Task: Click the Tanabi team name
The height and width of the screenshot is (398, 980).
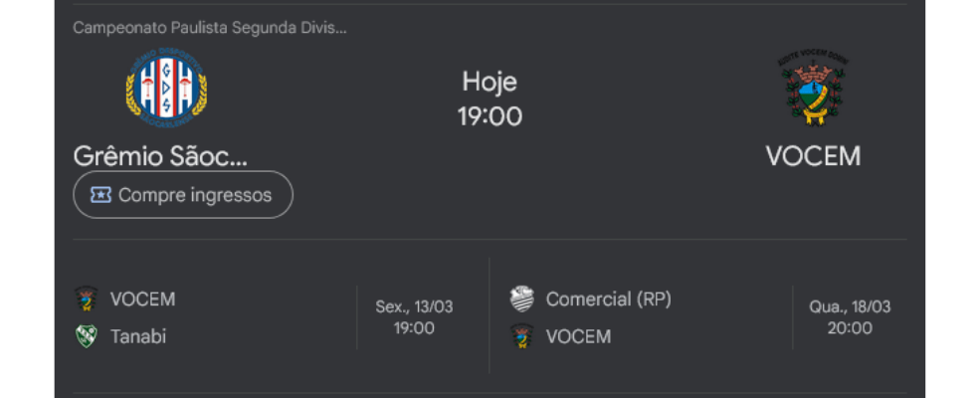Action: (138, 336)
